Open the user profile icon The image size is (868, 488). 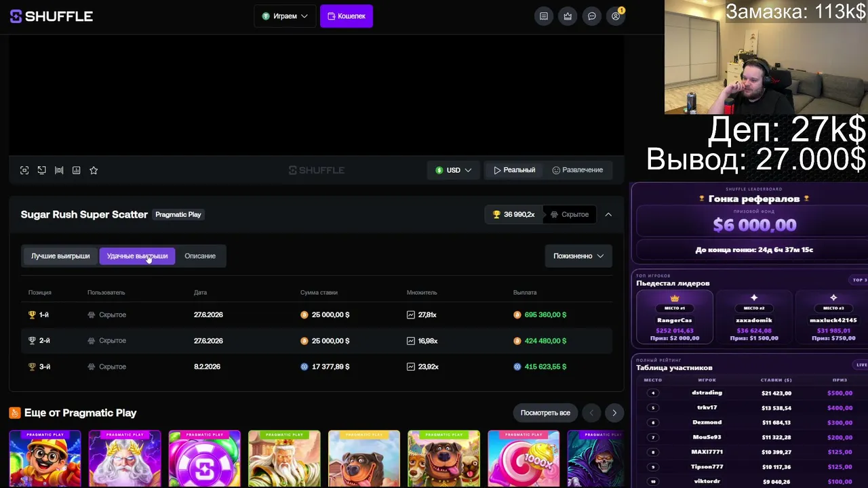[x=616, y=16]
